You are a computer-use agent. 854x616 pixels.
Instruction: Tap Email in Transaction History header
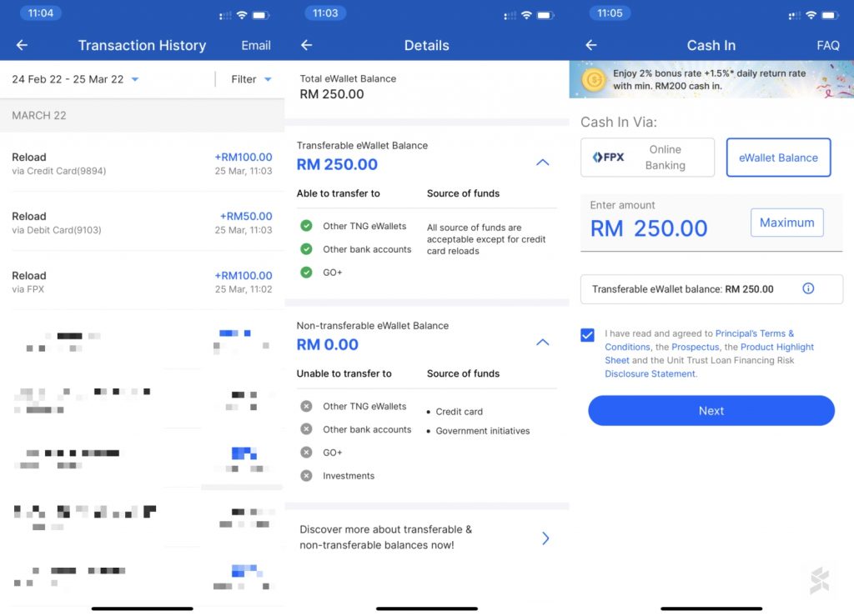click(255, 45)
